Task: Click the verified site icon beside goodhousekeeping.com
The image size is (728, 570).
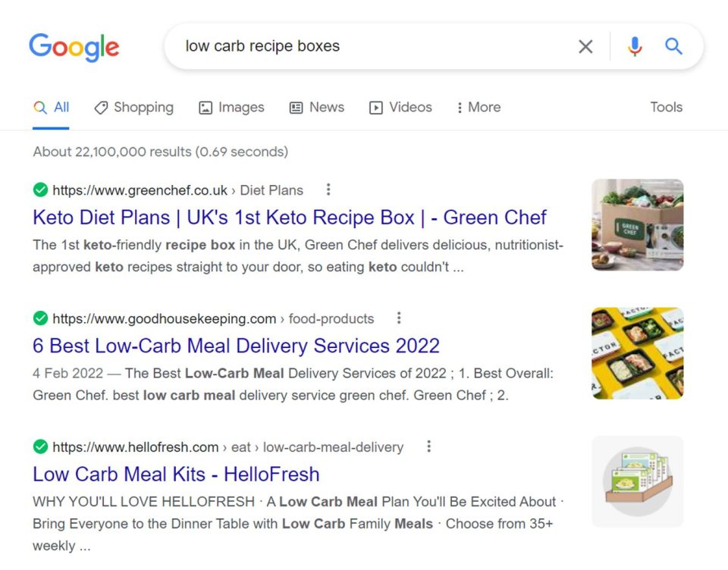Action: [40, 320]
